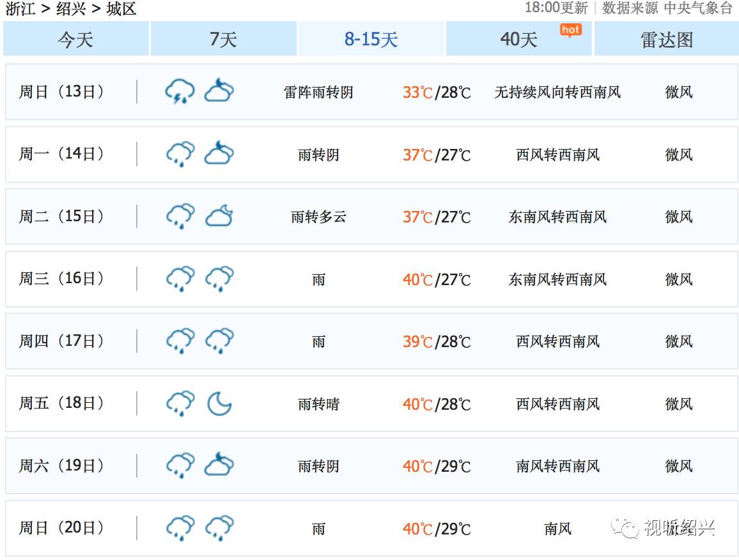Click the WeChat logo watermark icon
Screen dimensions: 739x560
625,527
